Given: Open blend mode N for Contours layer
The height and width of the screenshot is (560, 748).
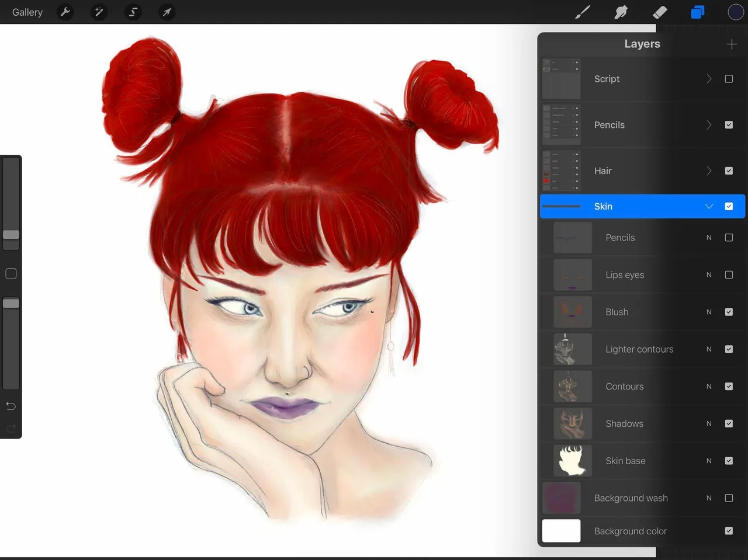Looking at the screenshot, I should (709, 387).
